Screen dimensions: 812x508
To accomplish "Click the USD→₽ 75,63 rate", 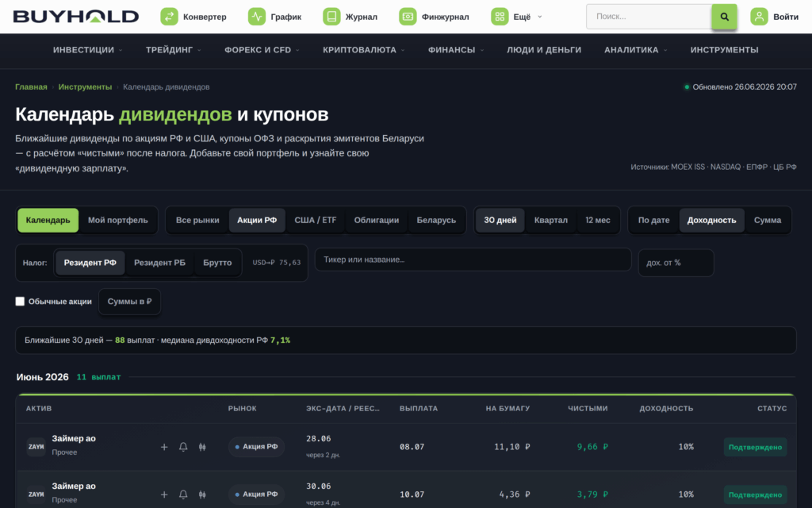I will [277, 263].
